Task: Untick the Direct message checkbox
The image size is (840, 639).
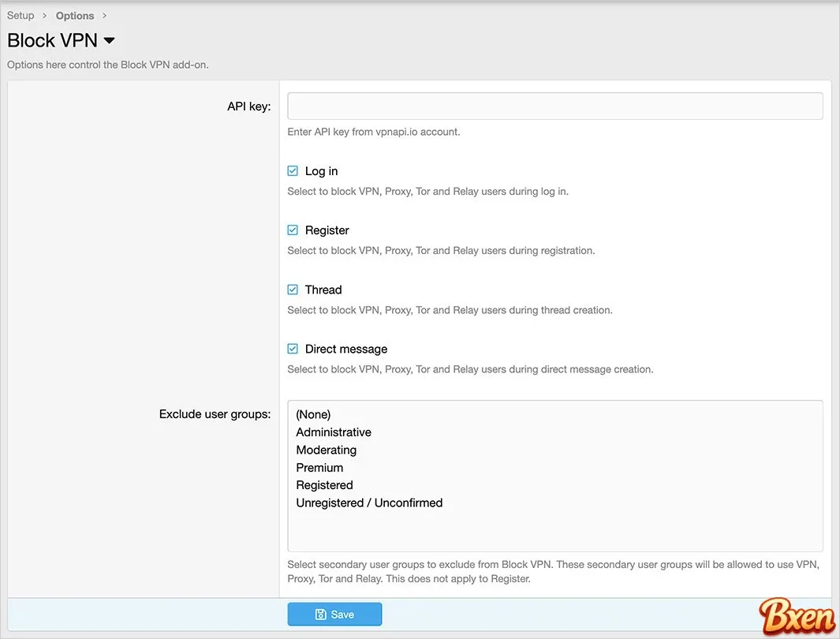Action: point(293,349)
